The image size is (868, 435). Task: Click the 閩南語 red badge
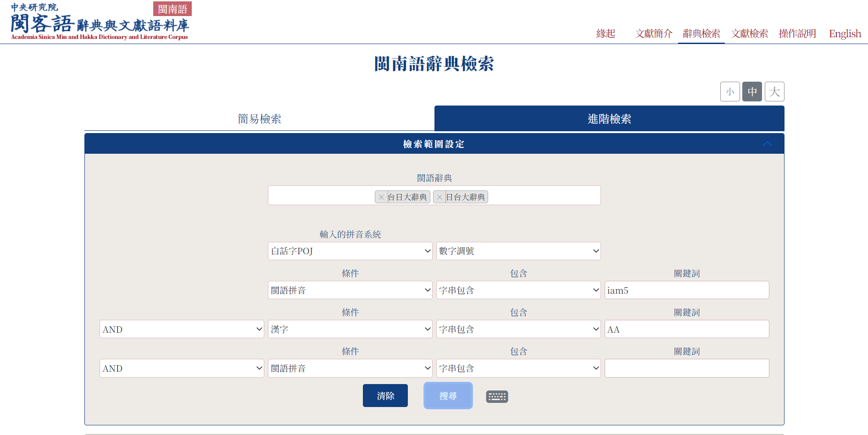pyautogui.click(x=172, y=9)
